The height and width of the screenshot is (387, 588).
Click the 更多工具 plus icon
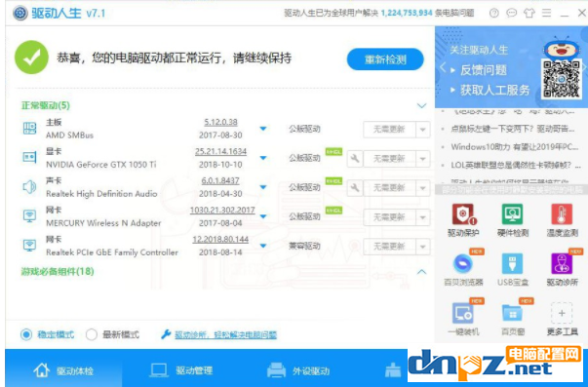pyautogui.click(x=562, y=313)
